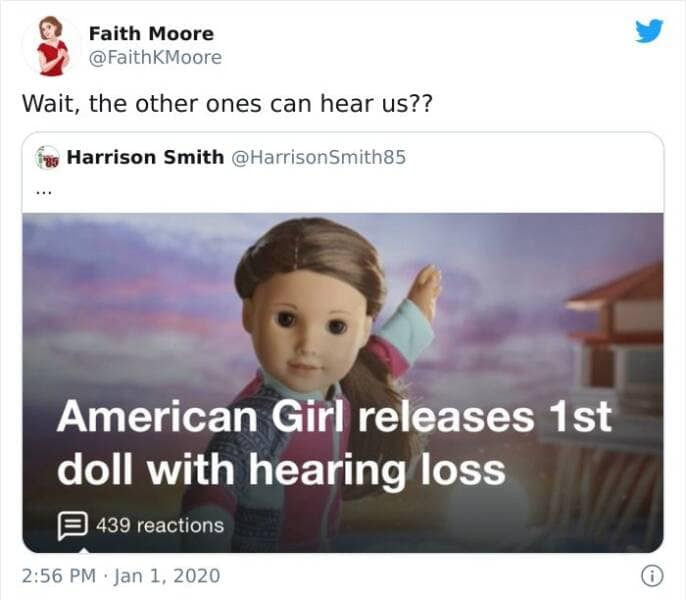Click the Jan 1, 2020 date
Screen dimensions: 686x600
coord(167,576)
